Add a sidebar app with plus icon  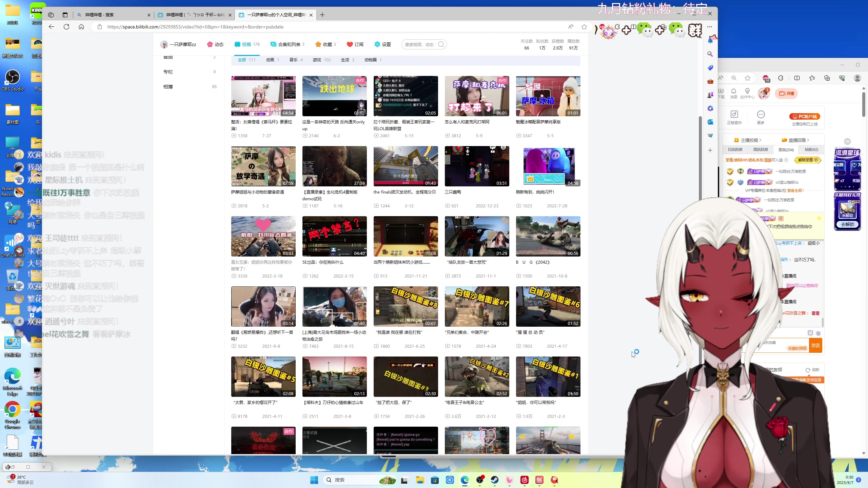coord(710,150)
